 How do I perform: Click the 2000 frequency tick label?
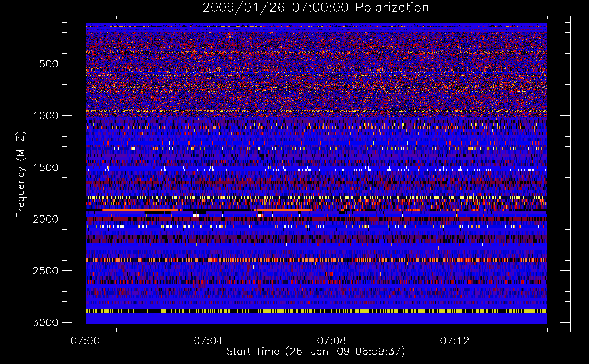46,219
